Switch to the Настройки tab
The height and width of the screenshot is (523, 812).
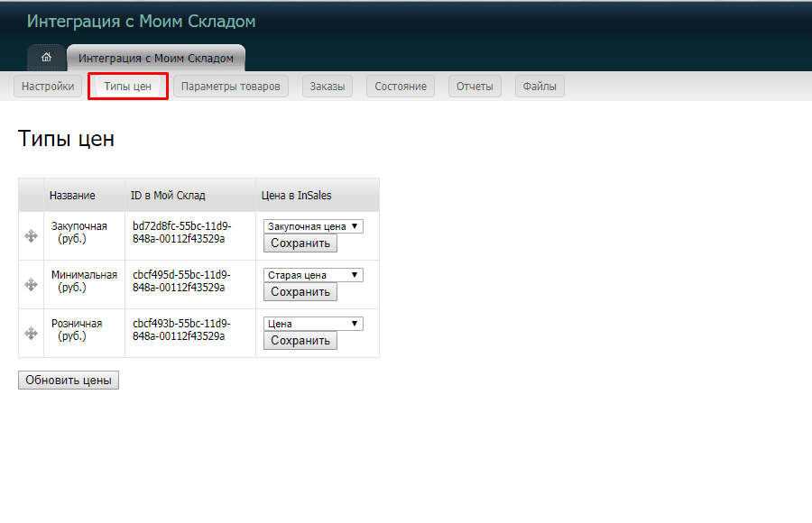point(48,86)
